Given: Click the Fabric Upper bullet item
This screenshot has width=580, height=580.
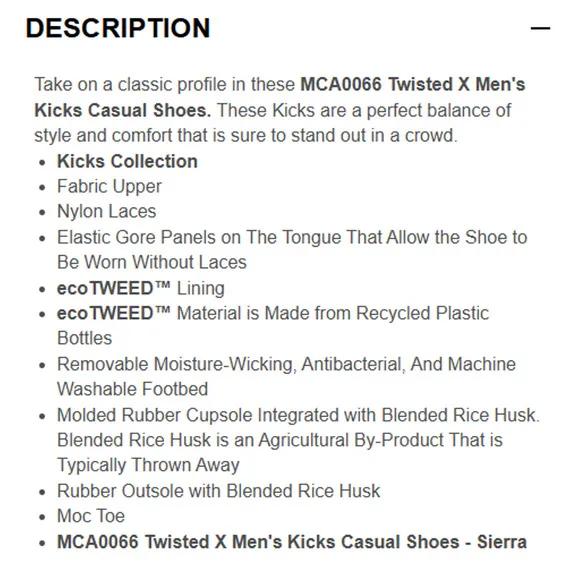Looking at the screenshot, I should tap(109, 186).
